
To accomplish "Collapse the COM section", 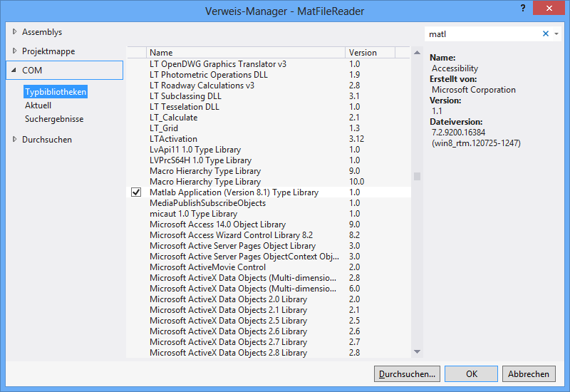I will (x=15, y=71).
